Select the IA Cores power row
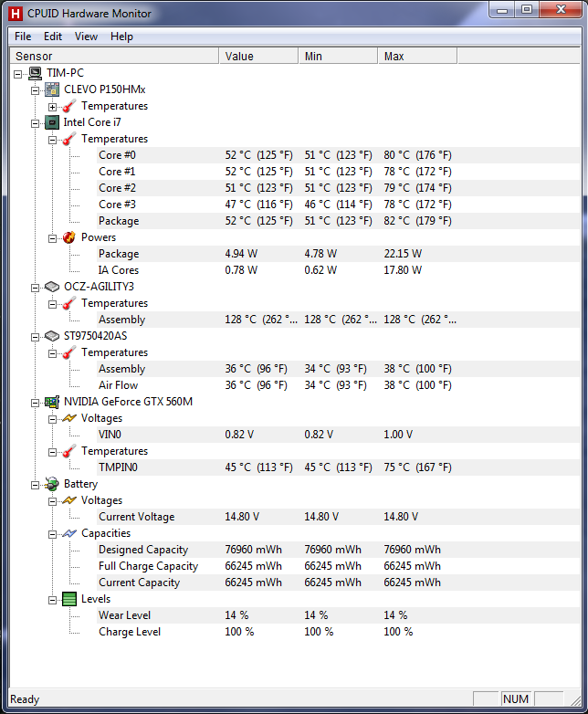This screenshot has height=714, width=588. pyautogui.click(x=339, y=270)
